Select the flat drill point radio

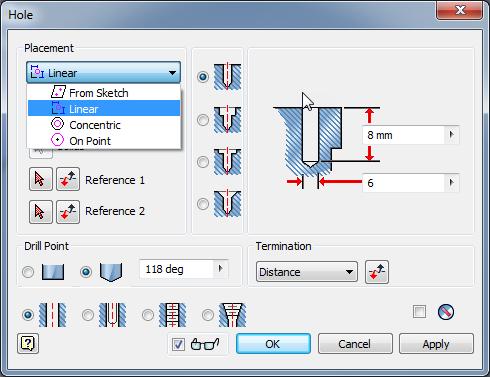tap(28, 272)
